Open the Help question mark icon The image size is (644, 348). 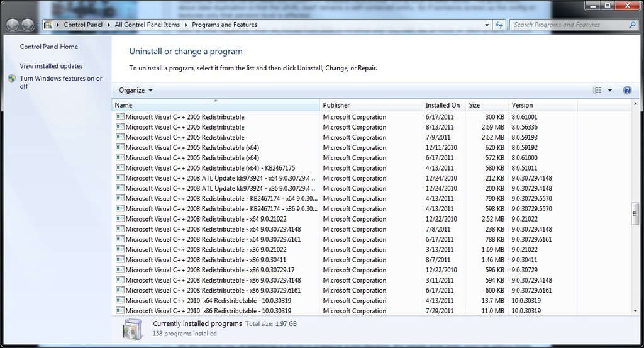tap(627, 91)
